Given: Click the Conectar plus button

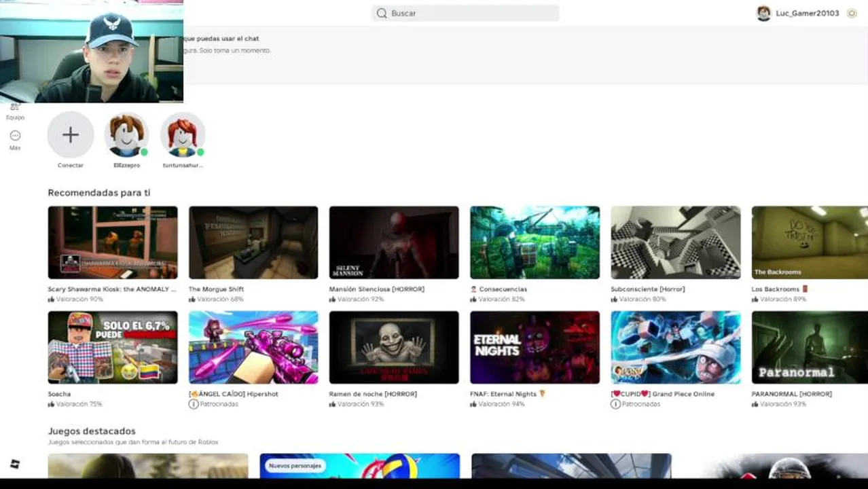Looking at the screenshot, I should click(x=71, y=134).
